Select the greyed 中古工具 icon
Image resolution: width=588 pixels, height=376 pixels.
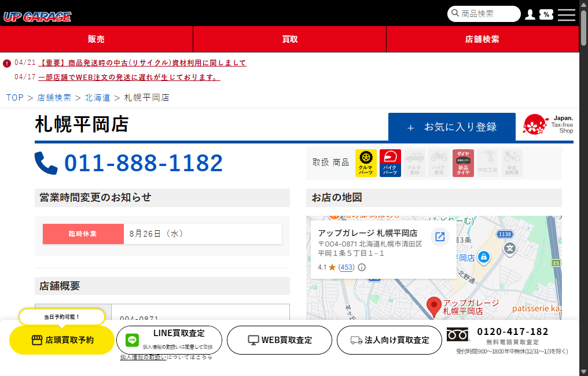tap(487, 163)
